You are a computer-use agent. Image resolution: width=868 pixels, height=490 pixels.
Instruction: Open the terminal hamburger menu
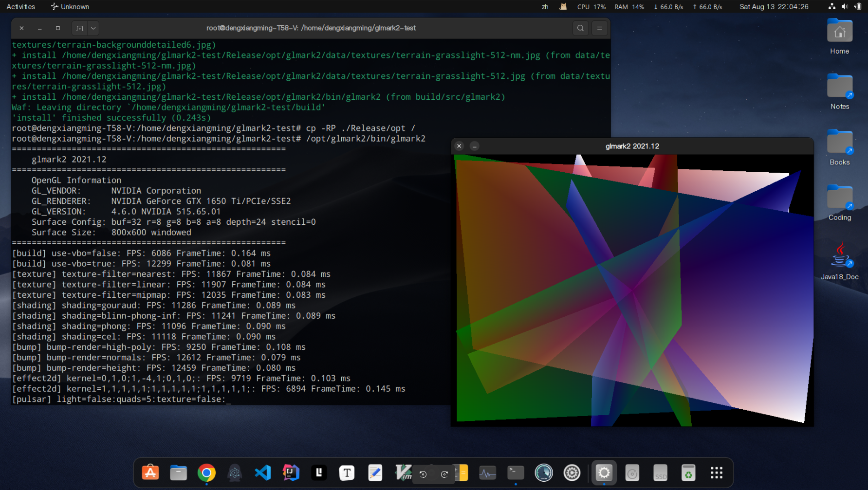(x=600, y=28)
